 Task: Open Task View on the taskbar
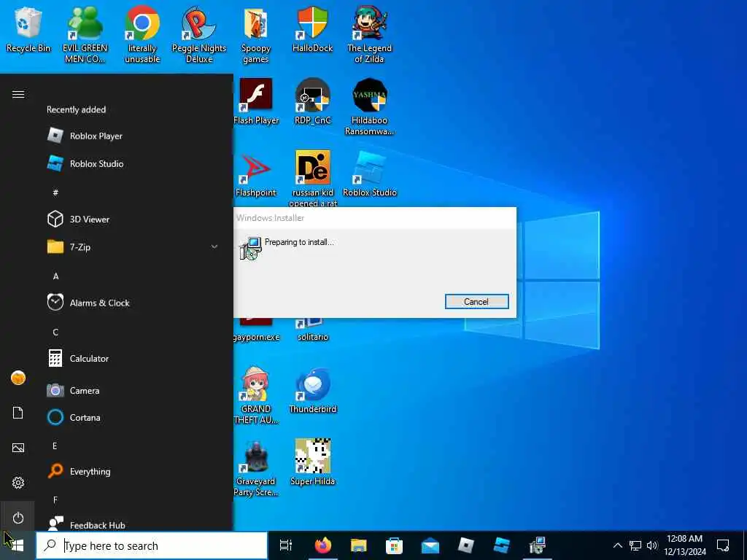coord(285,545)
